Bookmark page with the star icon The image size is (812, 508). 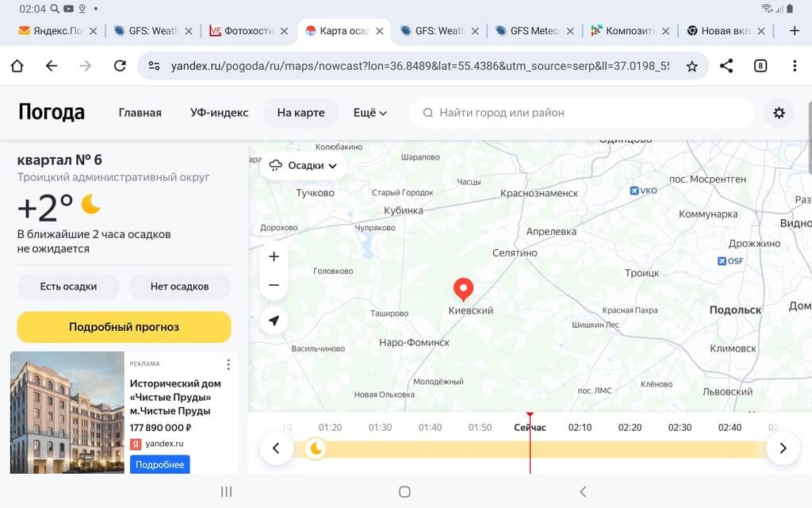[x=691, y=66]
